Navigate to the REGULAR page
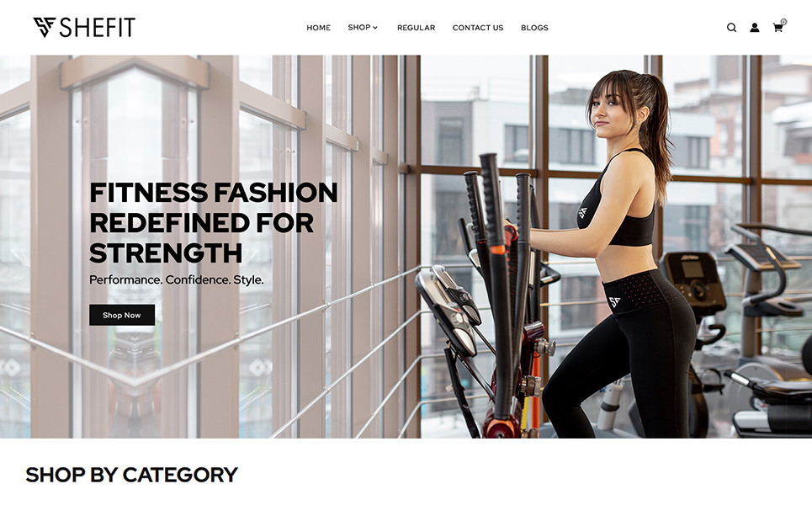The image size is (812, 505). pos(416,28)
